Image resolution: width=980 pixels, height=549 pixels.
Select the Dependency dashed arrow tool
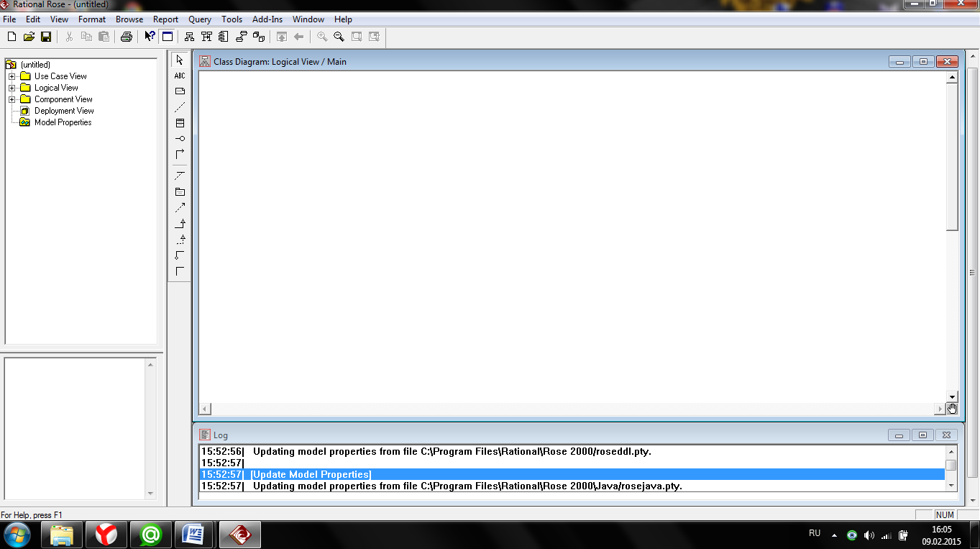tap(180, 207)
